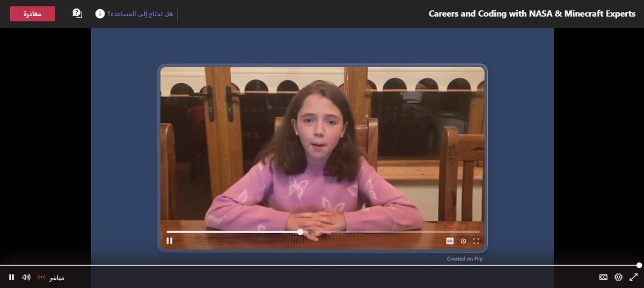Open the Q&A chat bubble icon
The image size is (644, 288).
tap(77, 13)
